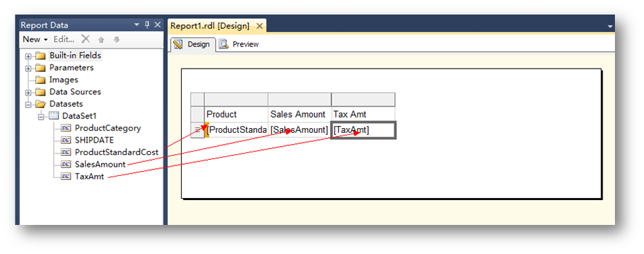
Task: Click the [ProductStanda data cell
Action: coord(236,130)
